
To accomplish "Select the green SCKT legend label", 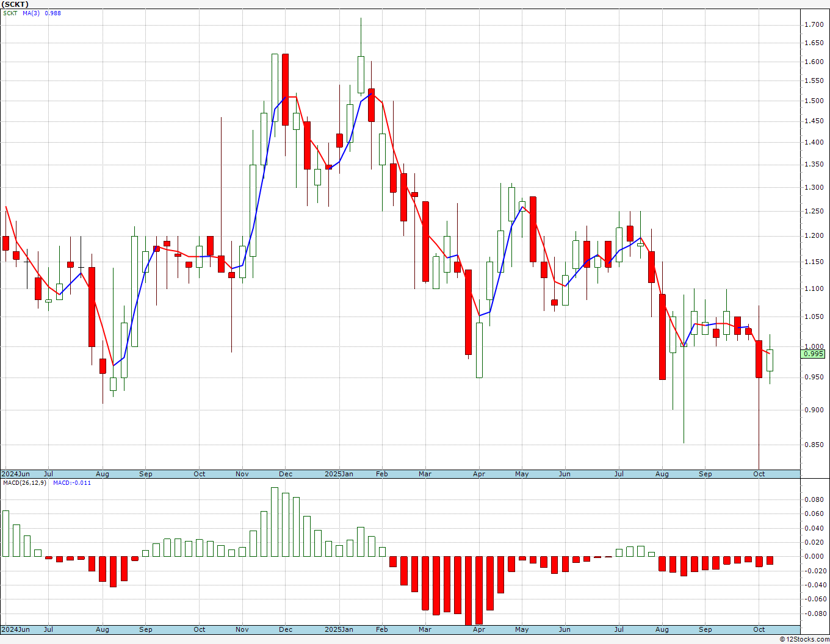I will (10, 13).
